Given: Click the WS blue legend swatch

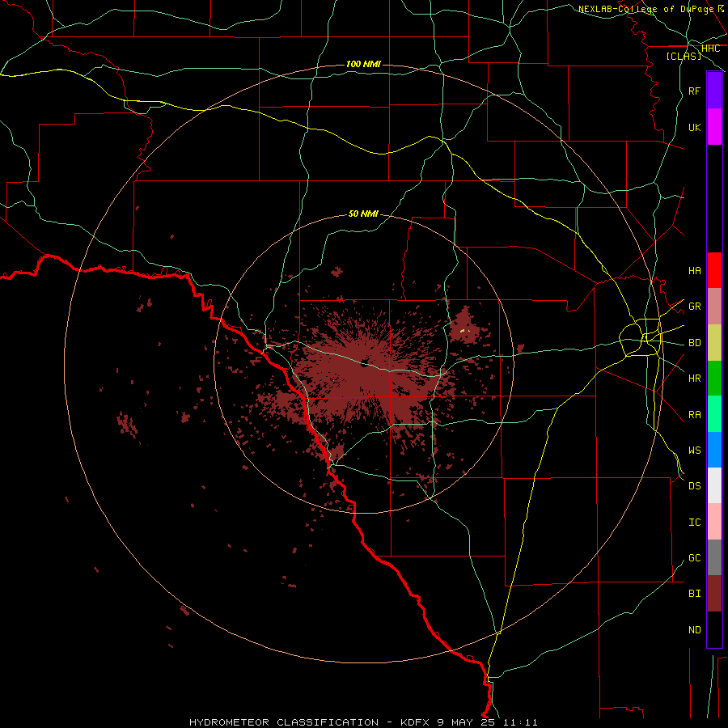Looking at the screenshot, I should click(714, 450).
